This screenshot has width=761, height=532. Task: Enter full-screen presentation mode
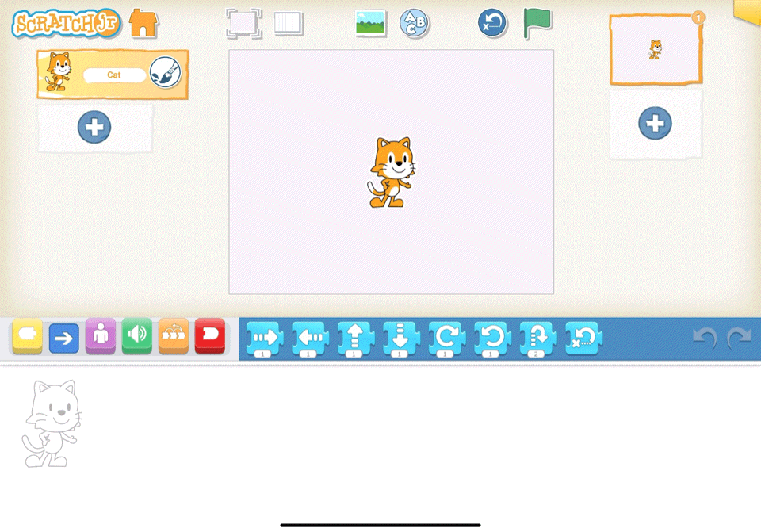tap(243, 23)
